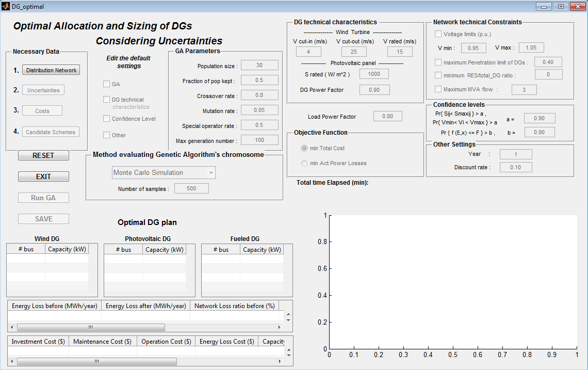Tick the DG technical characteristics checkbox
Viewport: 588px width, 370px height.
(106, 100)
